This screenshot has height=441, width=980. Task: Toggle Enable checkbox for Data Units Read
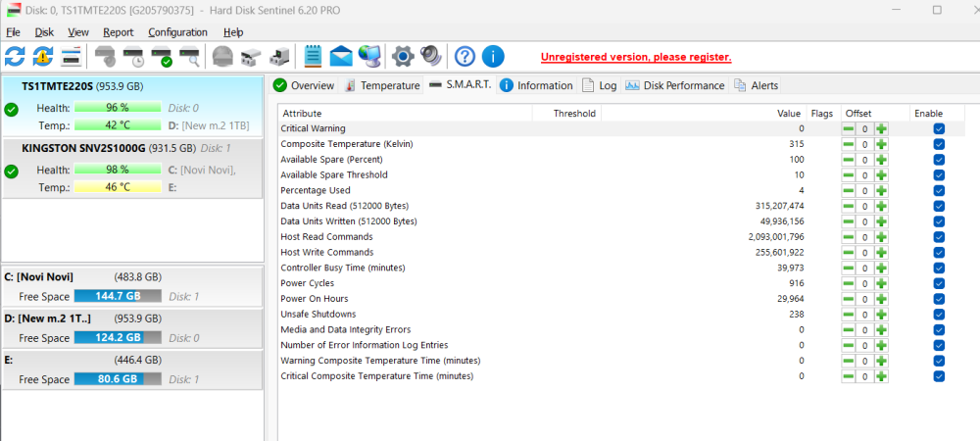pos(939,206)
